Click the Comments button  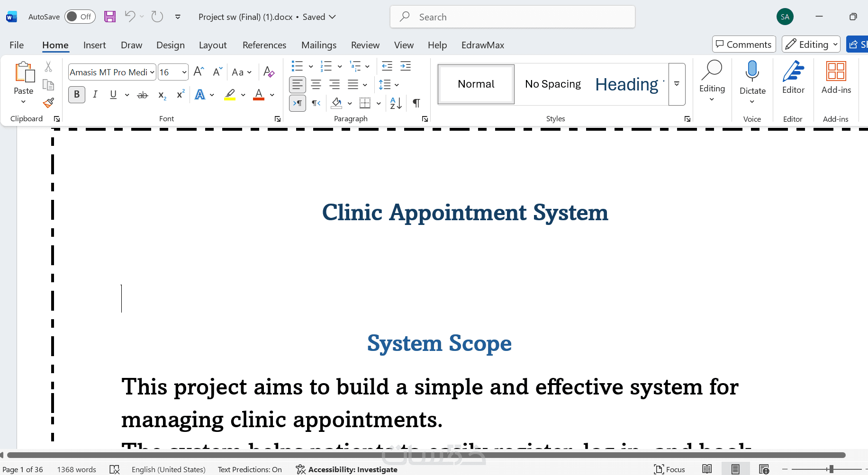[x=744, y=44]
